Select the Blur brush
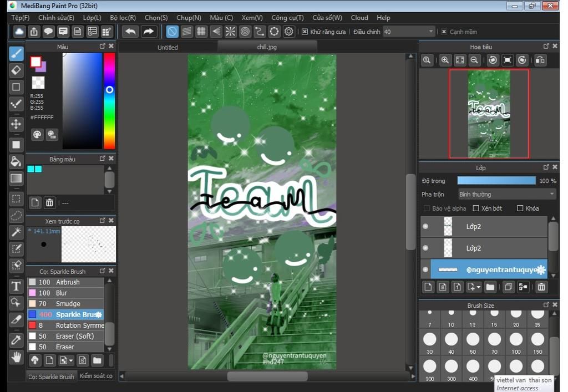Image resolution: width=568 pixels, height=392 pixels. 65,293
